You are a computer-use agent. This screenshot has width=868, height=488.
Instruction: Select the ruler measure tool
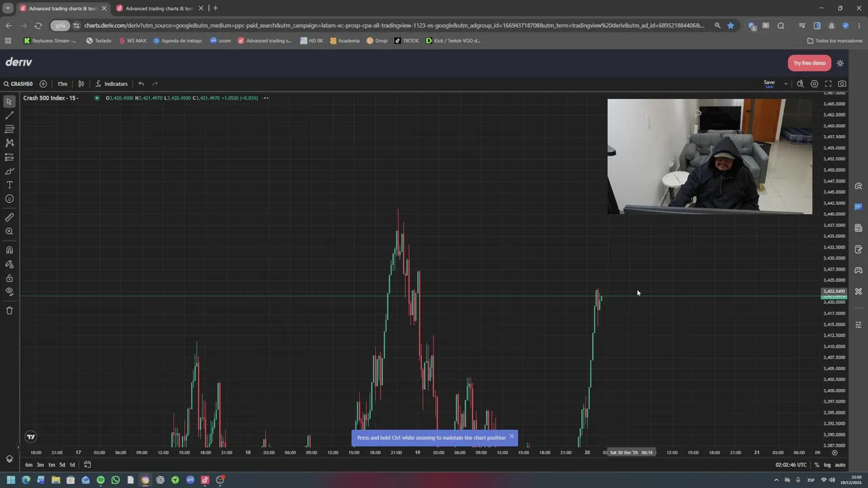9,218
